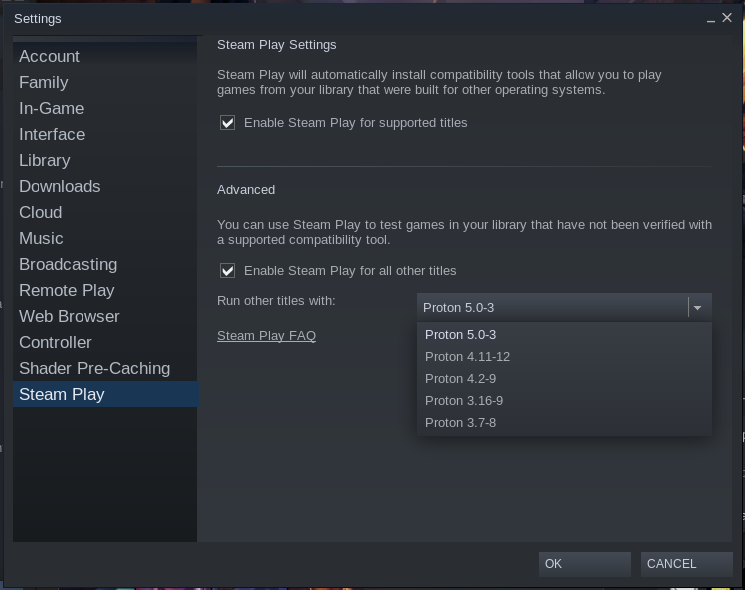Open the Steam Play FAQ link
Screen dimensions: 745x590
coord(267,335)
